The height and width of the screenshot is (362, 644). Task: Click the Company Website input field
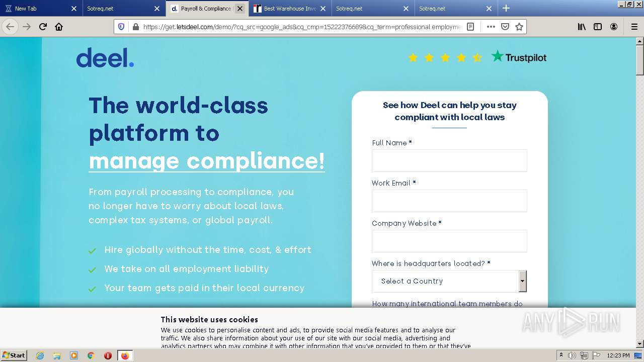point(449,241)
